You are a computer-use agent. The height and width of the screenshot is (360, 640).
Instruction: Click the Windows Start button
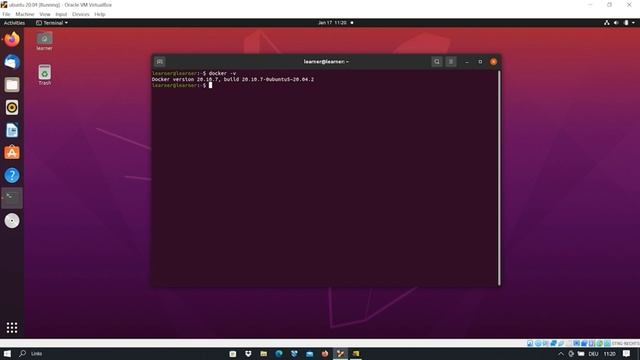[x=7, y=353]
